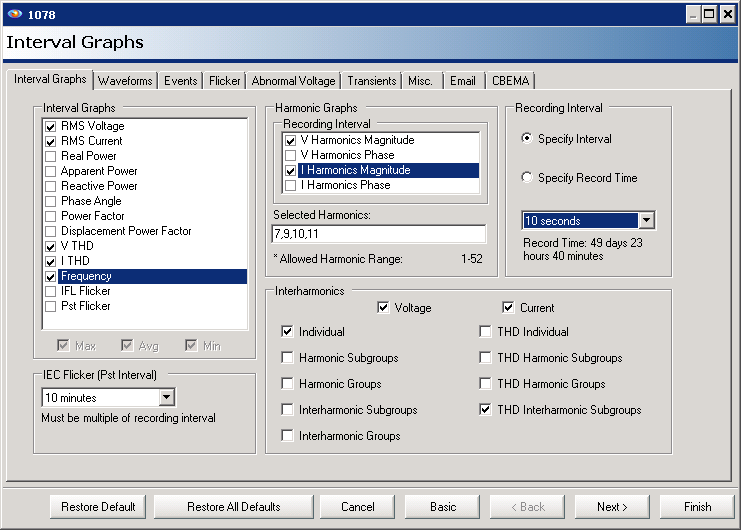Uncheck THD Interharmonic Subgroups
Screen dimensions: 741x530
click(485, 410)
